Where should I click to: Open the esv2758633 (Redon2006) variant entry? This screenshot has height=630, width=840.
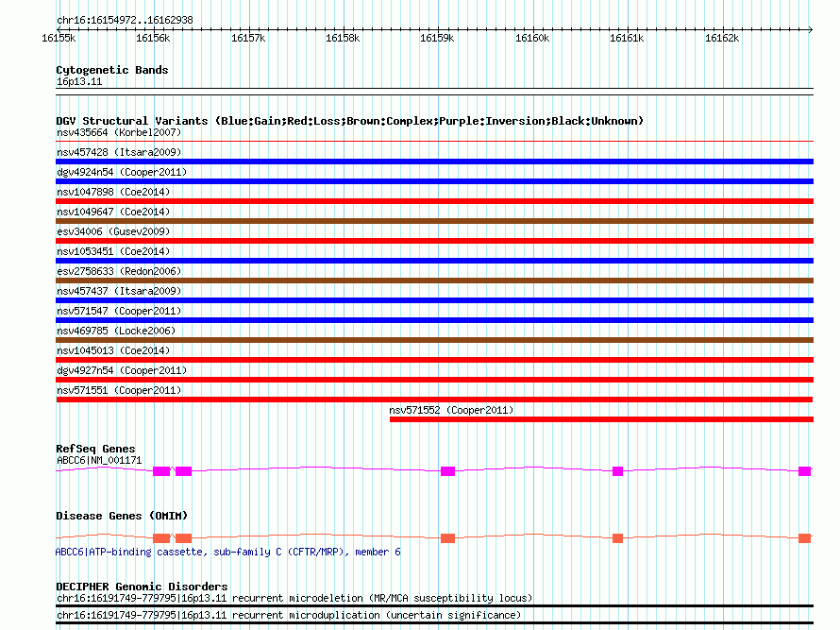118,271
